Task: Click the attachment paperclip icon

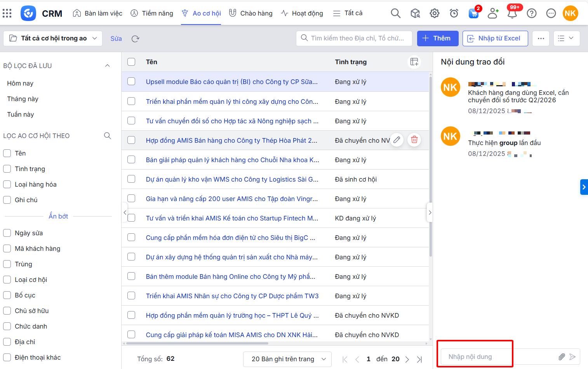Action: pos(562,357)
